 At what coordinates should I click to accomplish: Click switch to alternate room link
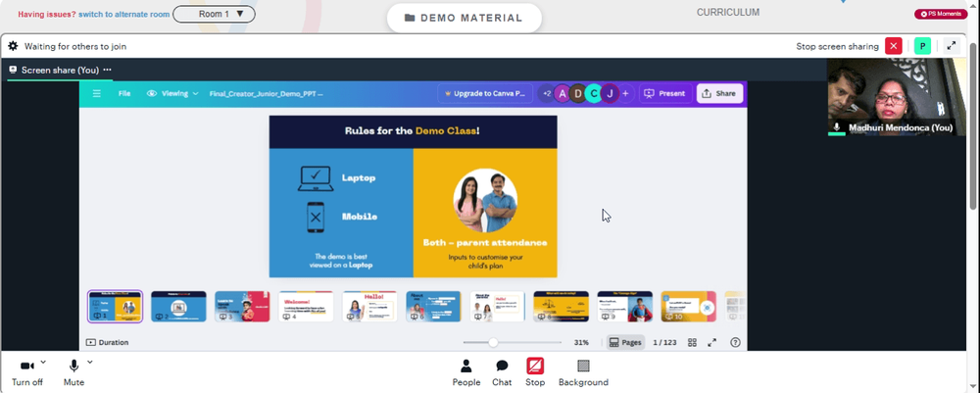coord(123,14)
